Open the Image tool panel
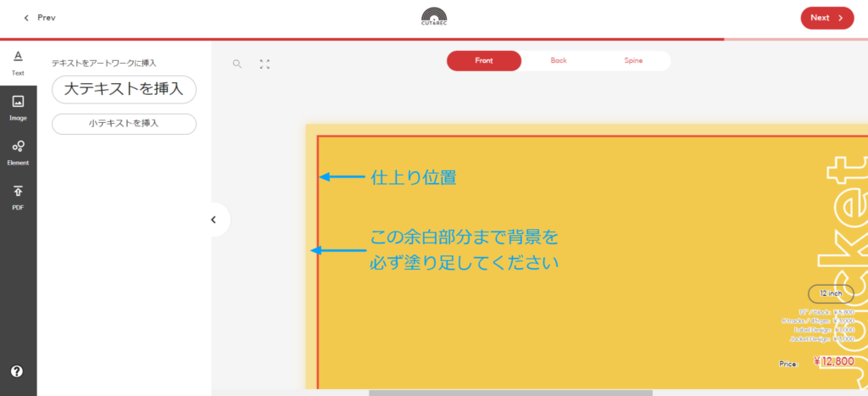 tap(18, 106)
